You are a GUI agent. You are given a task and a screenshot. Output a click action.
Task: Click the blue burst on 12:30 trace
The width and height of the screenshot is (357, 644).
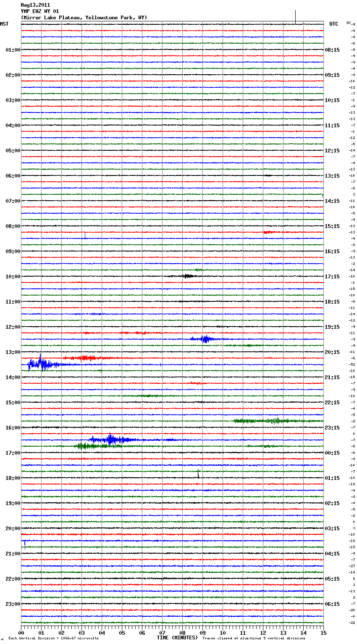coord(205,339)
